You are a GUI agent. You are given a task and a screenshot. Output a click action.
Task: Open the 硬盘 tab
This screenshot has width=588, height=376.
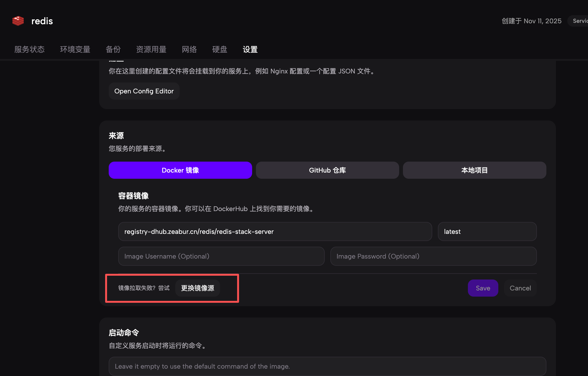[220, 50]
